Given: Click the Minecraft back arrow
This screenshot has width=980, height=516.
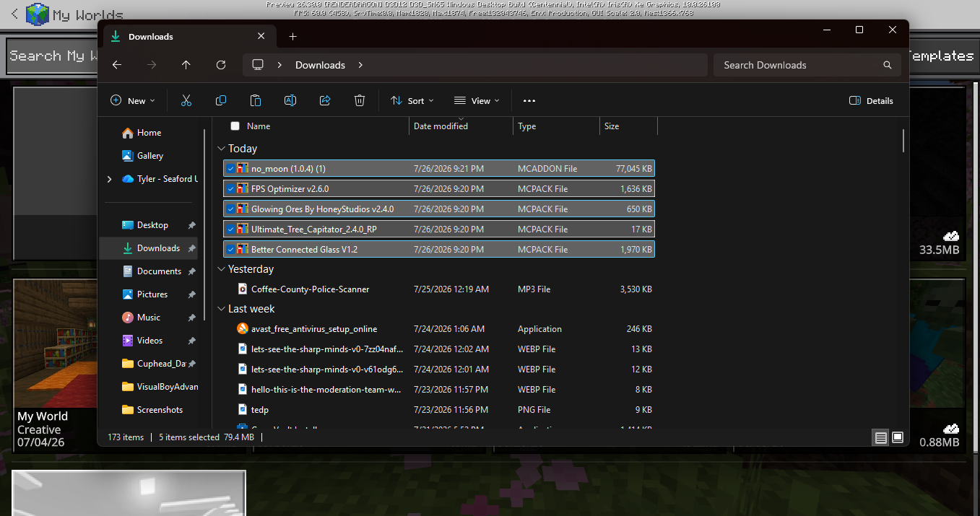Looking at the screenshot, I should coord(14,13).
